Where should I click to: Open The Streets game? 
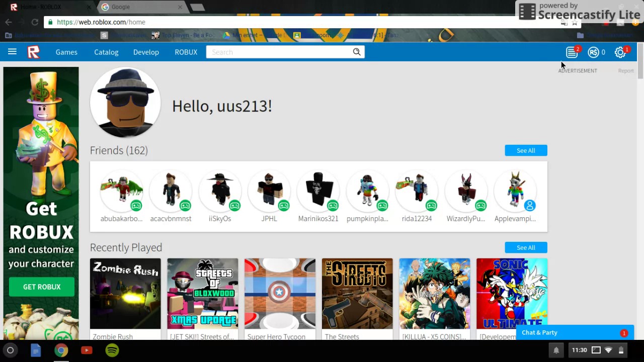pyautogui.click(x=357, y=294)
